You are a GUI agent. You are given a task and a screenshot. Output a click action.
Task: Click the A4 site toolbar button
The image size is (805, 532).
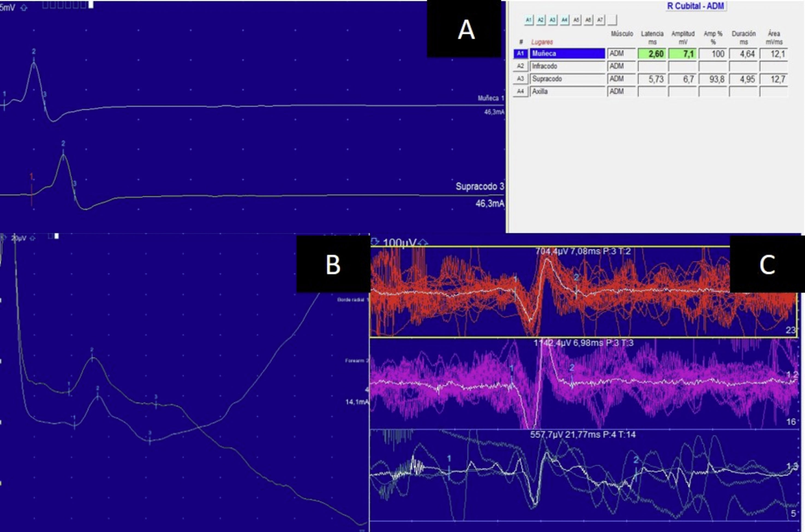pos(564,20)
